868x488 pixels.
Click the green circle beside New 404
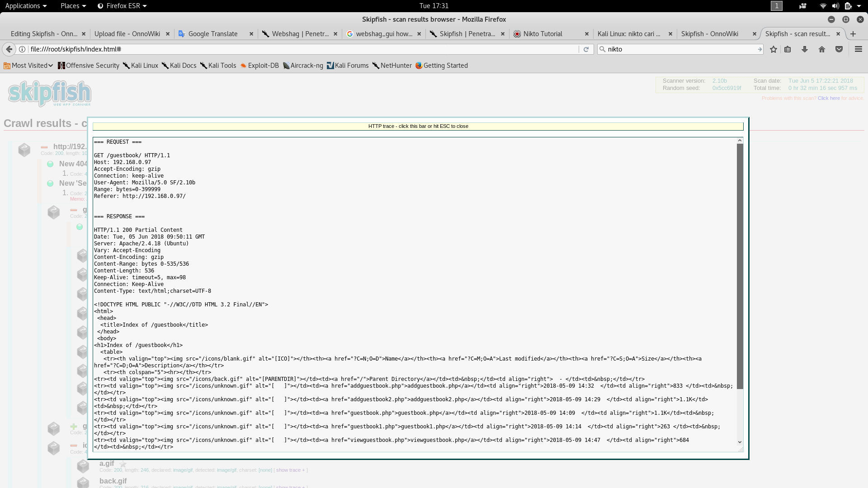click(50, 164)
